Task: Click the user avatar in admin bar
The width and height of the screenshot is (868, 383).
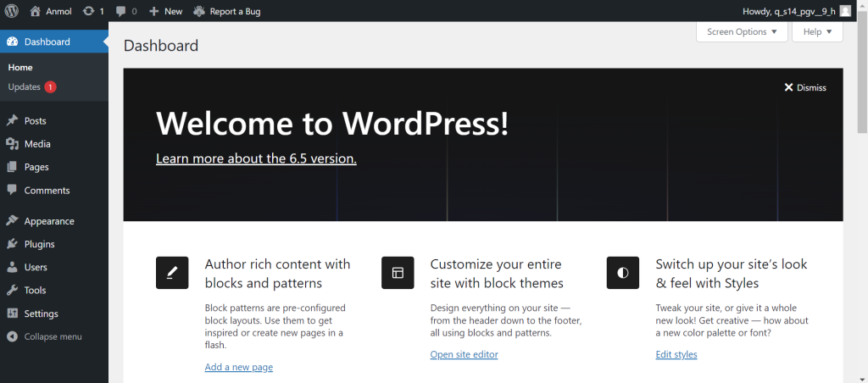Action: (x=845, y=11)
